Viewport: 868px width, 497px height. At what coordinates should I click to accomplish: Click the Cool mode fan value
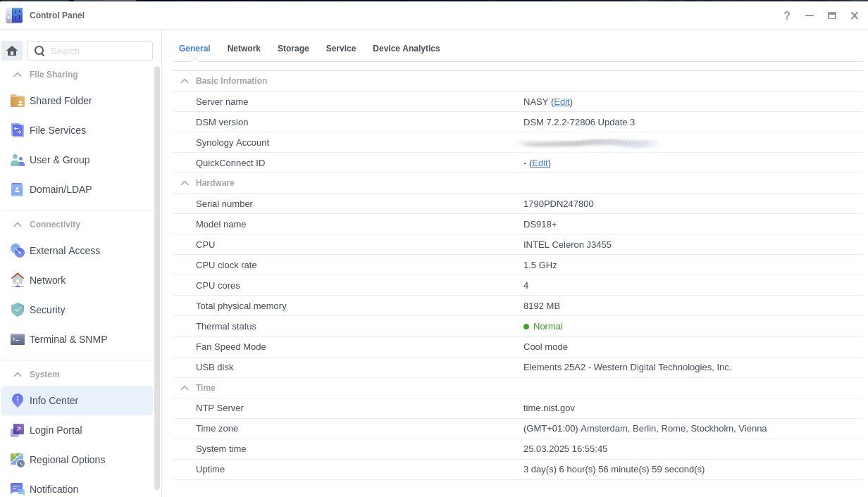(545, 347)
